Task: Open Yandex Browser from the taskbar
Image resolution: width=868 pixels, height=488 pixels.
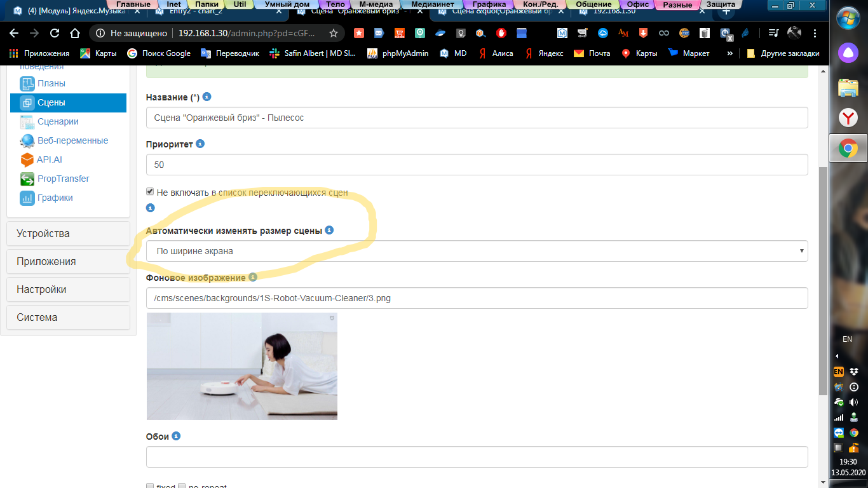Action: pos(848,118)
